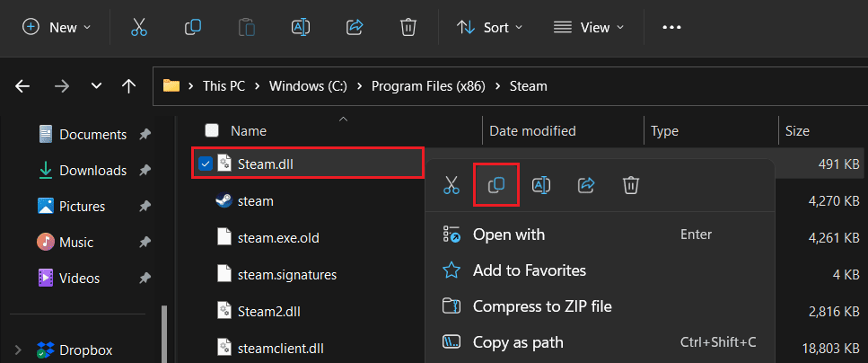Click the Share icon in the top toolbar

355,27
